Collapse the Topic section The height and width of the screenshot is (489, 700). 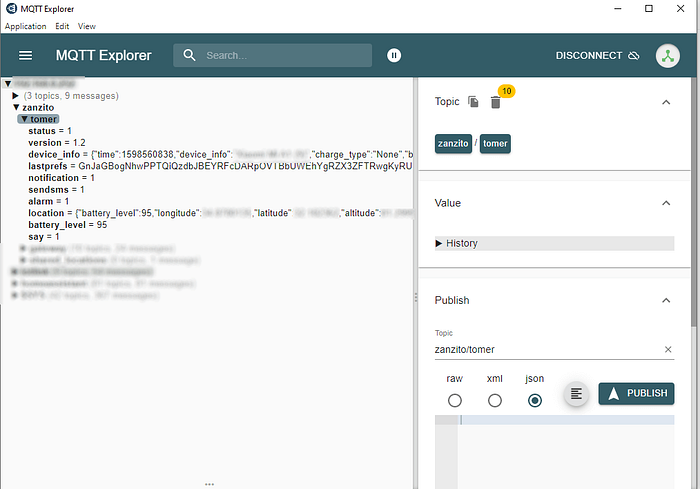(x=666, y=102)
